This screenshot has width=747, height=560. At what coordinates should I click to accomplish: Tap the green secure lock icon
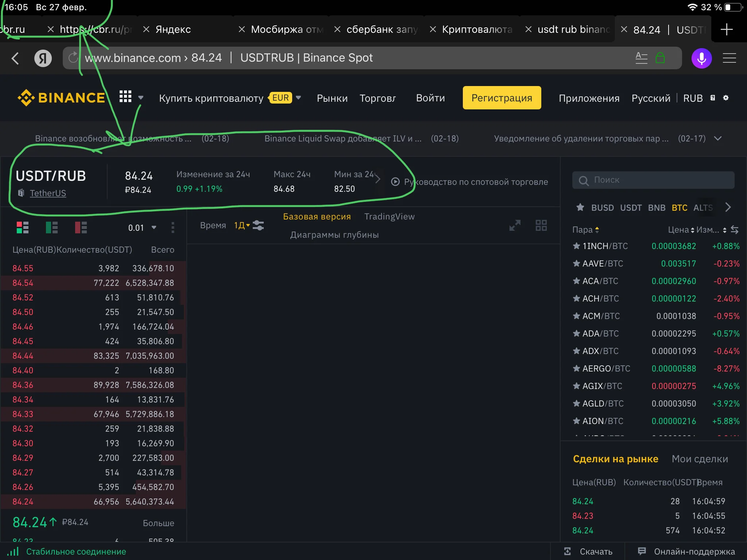(660, 58)
